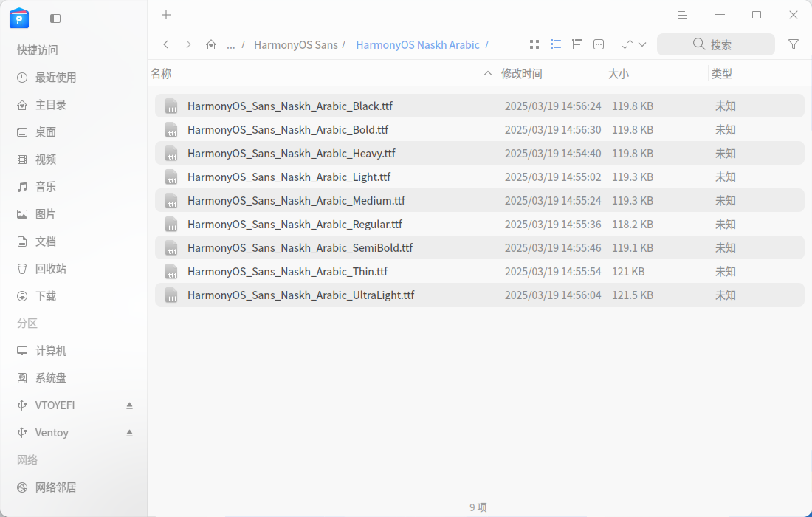Select HarmonyOS_Sans_Naskh_Arabic_Regular.ttf file icon

171,225
